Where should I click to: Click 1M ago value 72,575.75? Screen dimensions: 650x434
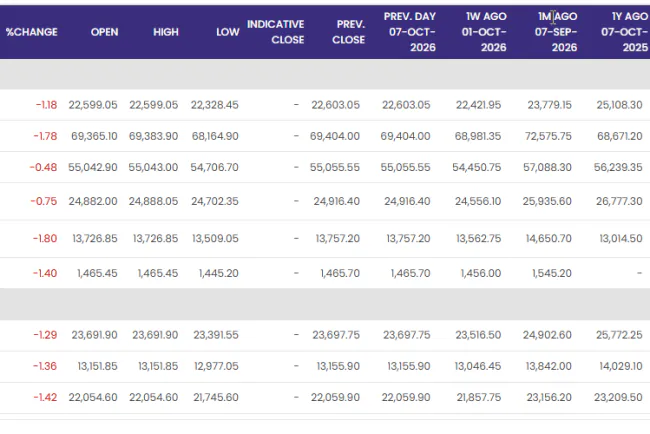point(548,136)
